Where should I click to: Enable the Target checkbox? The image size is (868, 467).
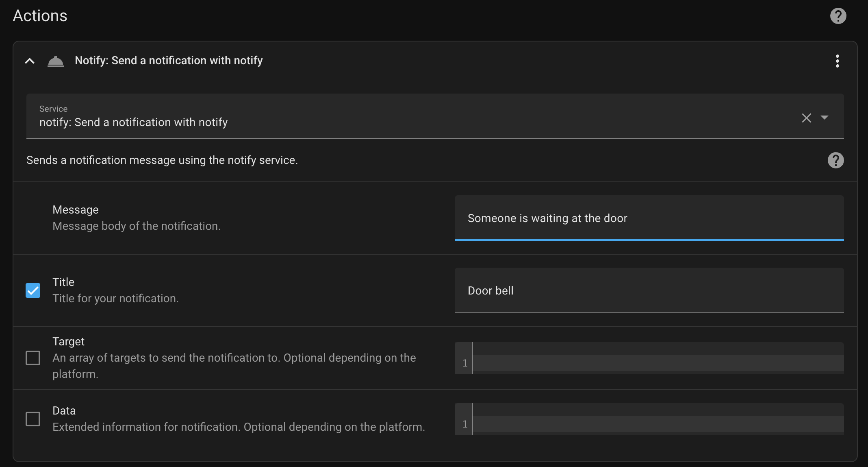33,358
